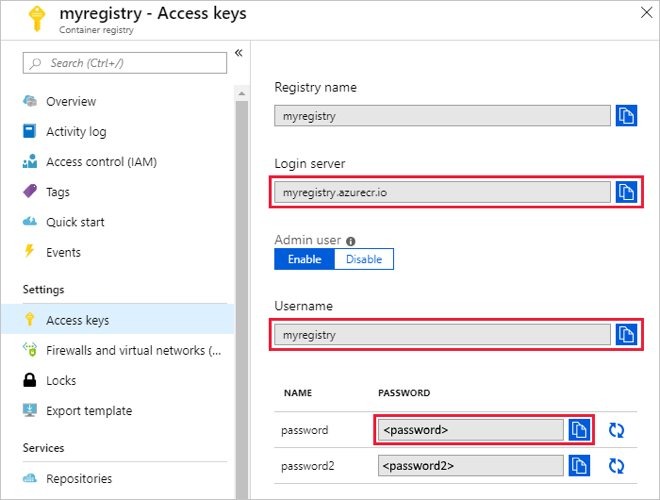Screen dimensions: 660x500
Task: Click the Services section heading
Action: (x=43, y=447)
